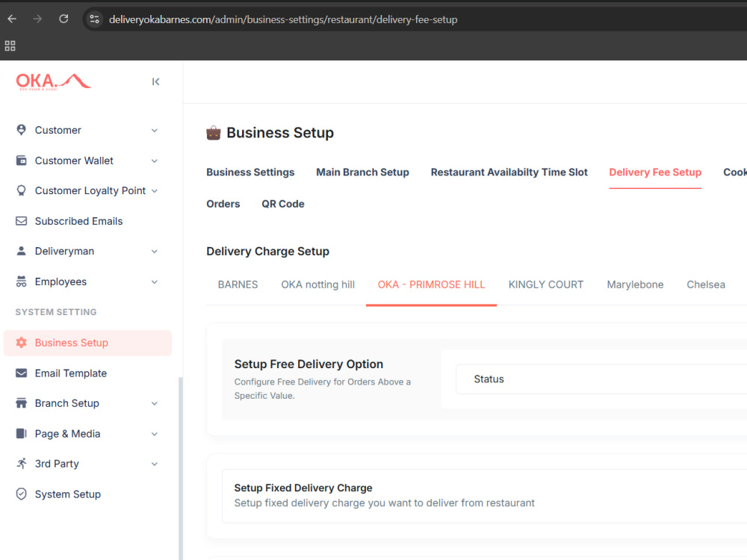Click the Setup Free Delivery Option heading
This screenshot has width=747, height=560.
tap(309, 364)
